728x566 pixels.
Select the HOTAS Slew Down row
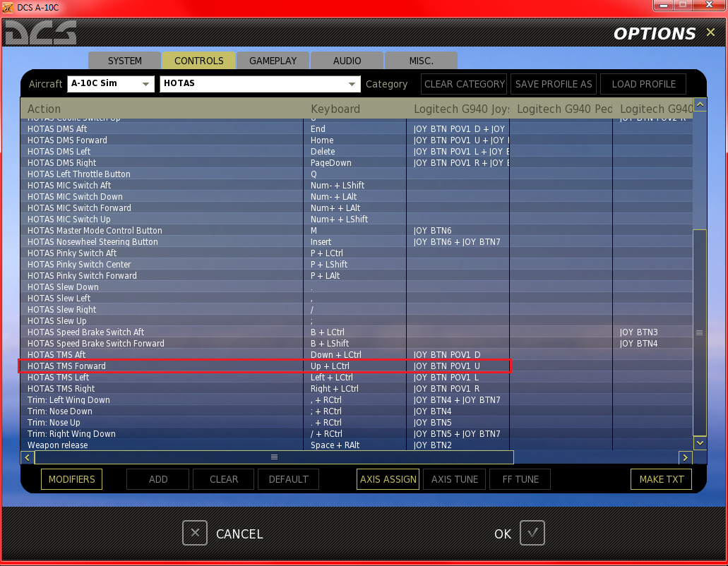click(x=357, y=287)
